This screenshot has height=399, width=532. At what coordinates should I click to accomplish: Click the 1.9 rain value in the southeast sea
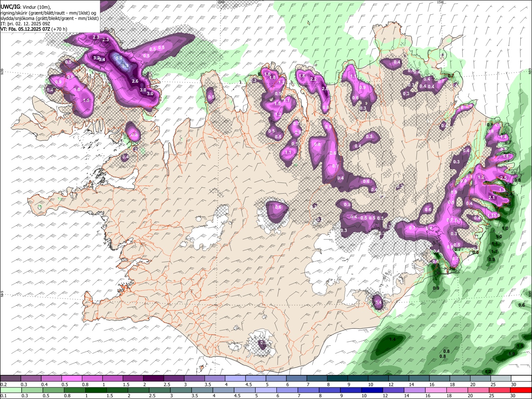tap(512, 354)
